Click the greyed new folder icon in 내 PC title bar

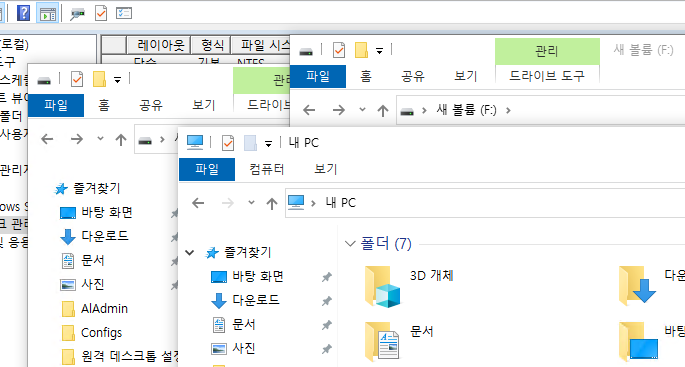pos(250,143)
